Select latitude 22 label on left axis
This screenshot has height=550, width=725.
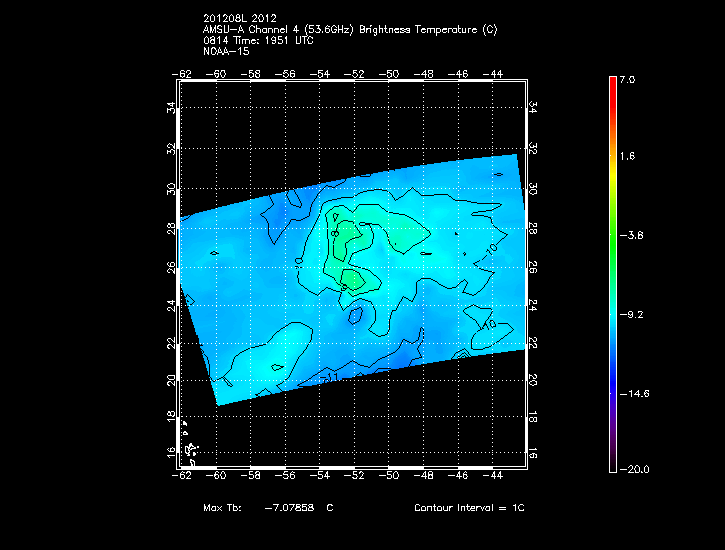pos(172,343)
